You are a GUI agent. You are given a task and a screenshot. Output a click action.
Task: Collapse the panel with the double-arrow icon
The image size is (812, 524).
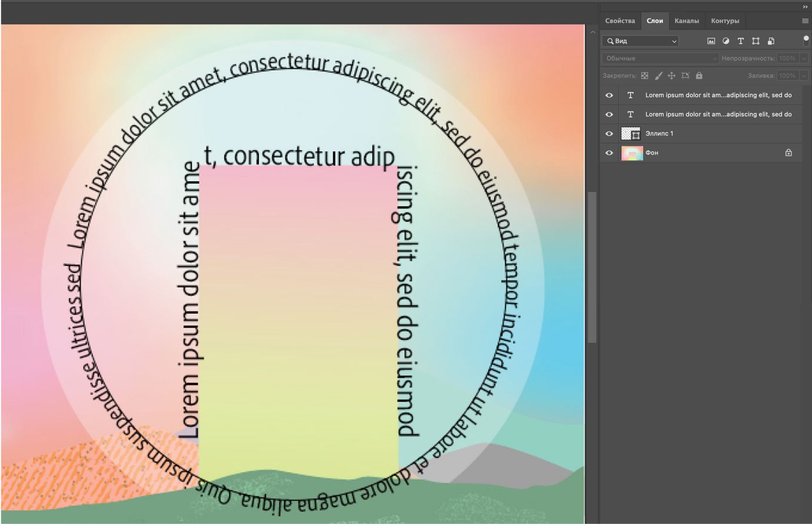tap(805, 7)
